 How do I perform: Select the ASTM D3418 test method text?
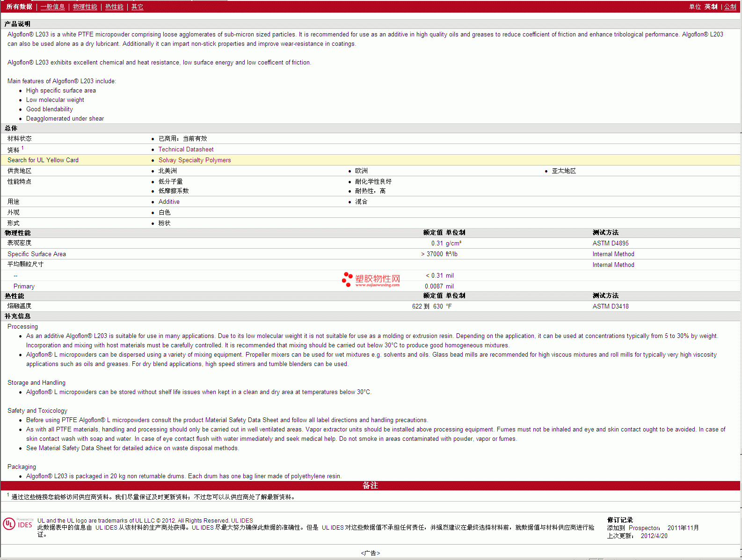611,306
